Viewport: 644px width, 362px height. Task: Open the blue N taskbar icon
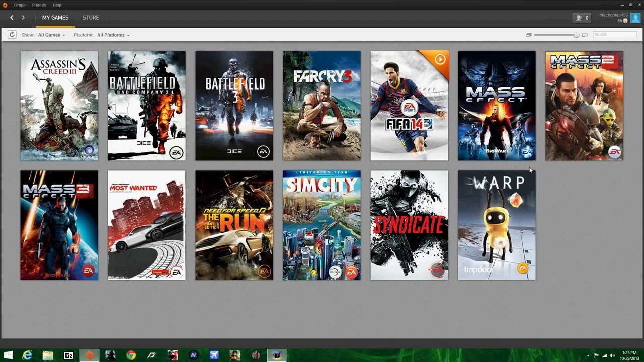pyautogui.click(x=193, y=356)
